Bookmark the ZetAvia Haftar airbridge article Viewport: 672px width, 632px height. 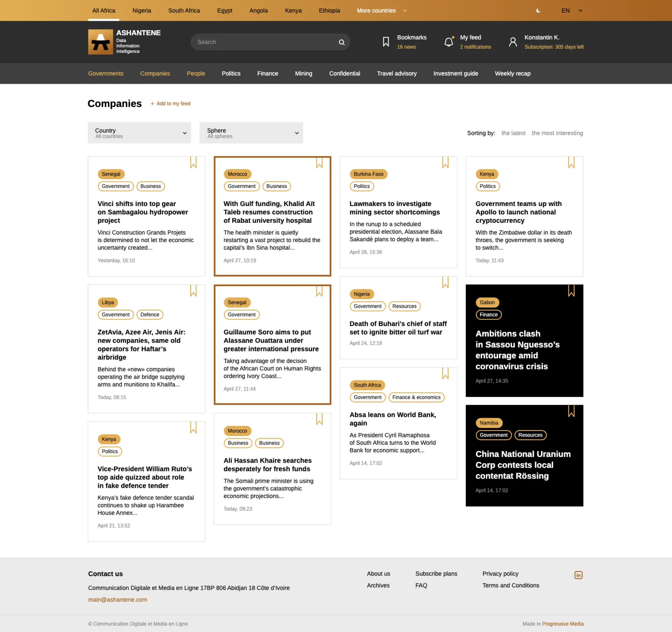pyautogui.click(x=193, y=291)
